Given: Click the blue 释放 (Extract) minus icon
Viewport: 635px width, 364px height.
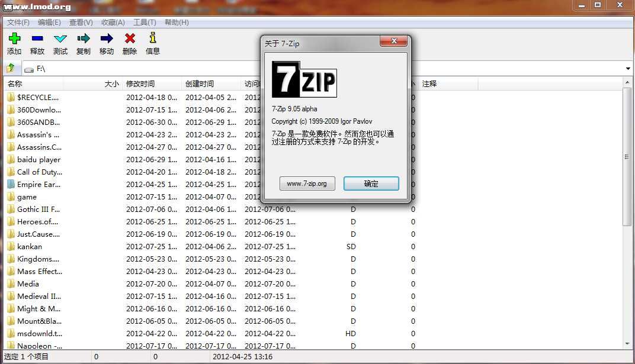Looking at the screenshot, I should coord(37,39).
